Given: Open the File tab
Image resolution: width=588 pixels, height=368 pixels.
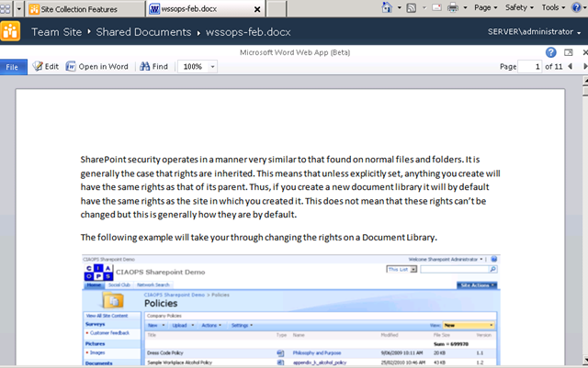Looking at the screenshot, I should pyautogui.click(x=13, y=67).
